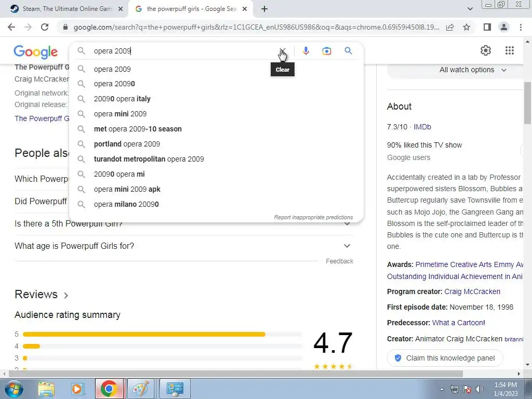
Task: Toggle the Chrome side panel
Action: 487,27
